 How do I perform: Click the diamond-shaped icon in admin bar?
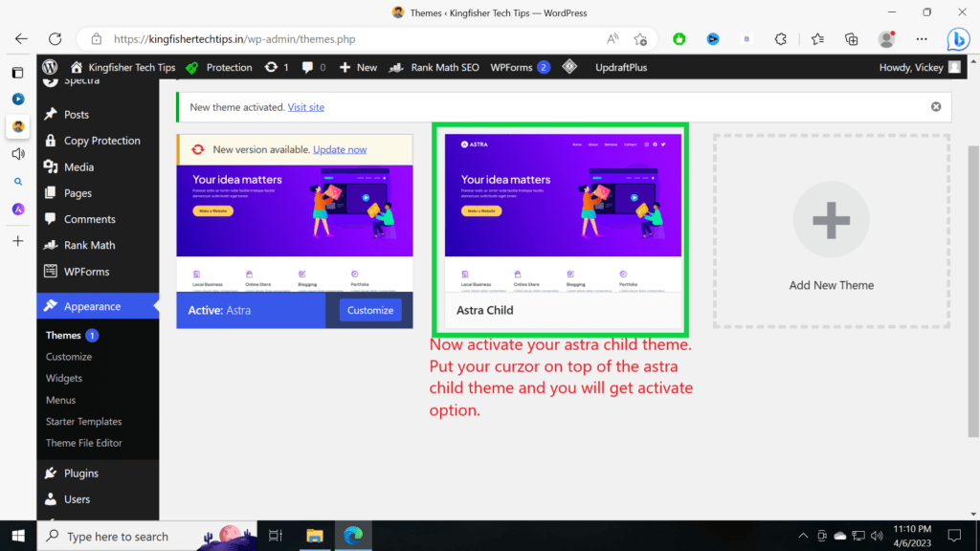569,66
